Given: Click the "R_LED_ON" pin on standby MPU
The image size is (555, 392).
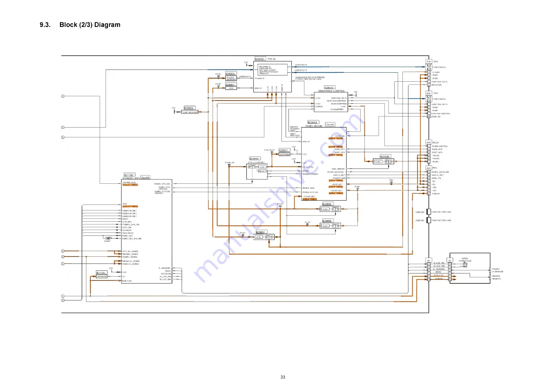Looking at the screenshot, I should pyautogui.click(x=165, y=279).
